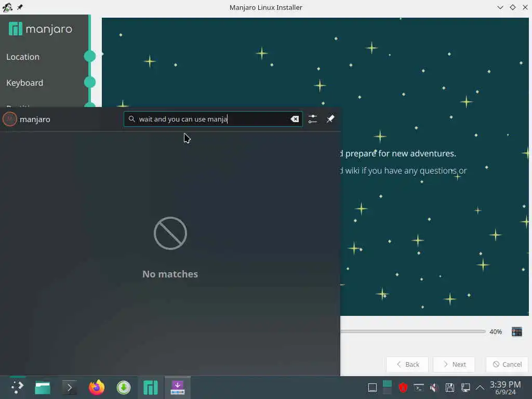The image size is (532, 399).
Task: Show desktop via the tray rectangle icon
Action: (x=373, y=388)
